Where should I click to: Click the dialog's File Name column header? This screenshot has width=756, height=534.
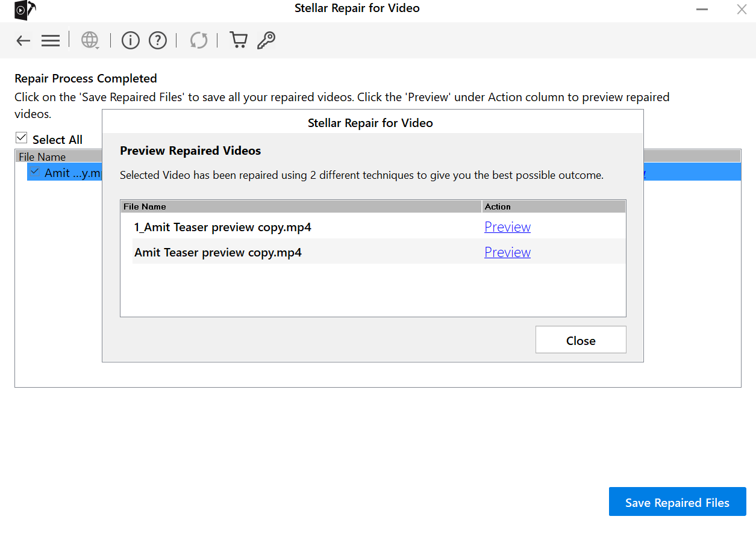point(145,206)
